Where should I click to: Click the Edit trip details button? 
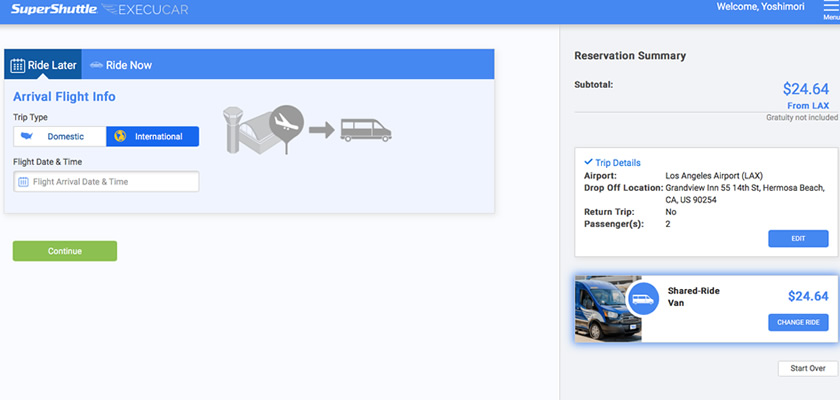click(x=798, y=238)
